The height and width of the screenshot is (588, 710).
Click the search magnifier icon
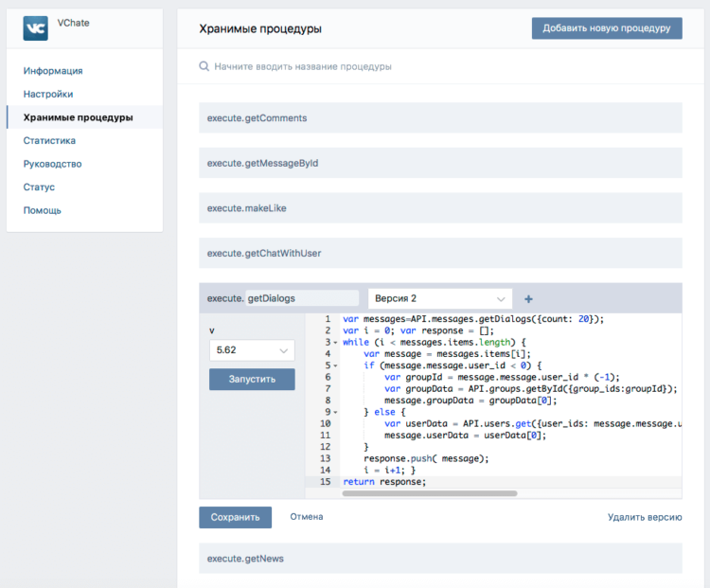pos(204,66)
